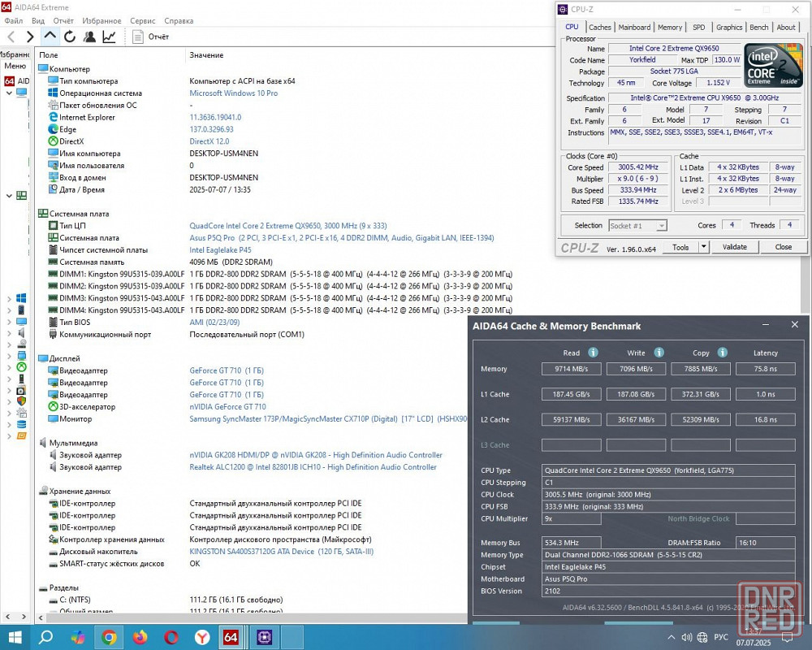The width and height of the screenshot is (812, 650).
Task: Collapse the Motherboard node in the left tree
Action: pyautogui.click(x=9, y=196)
